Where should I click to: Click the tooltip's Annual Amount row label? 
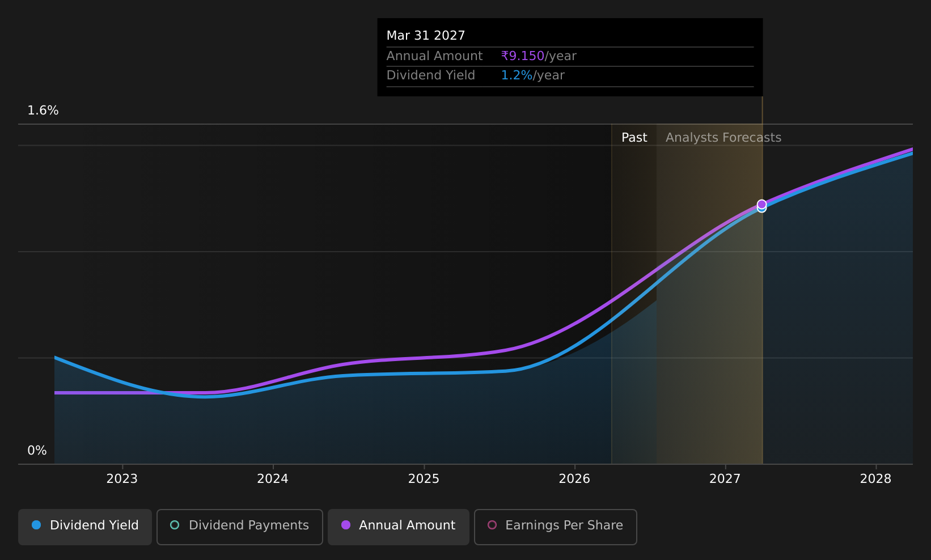434,56
